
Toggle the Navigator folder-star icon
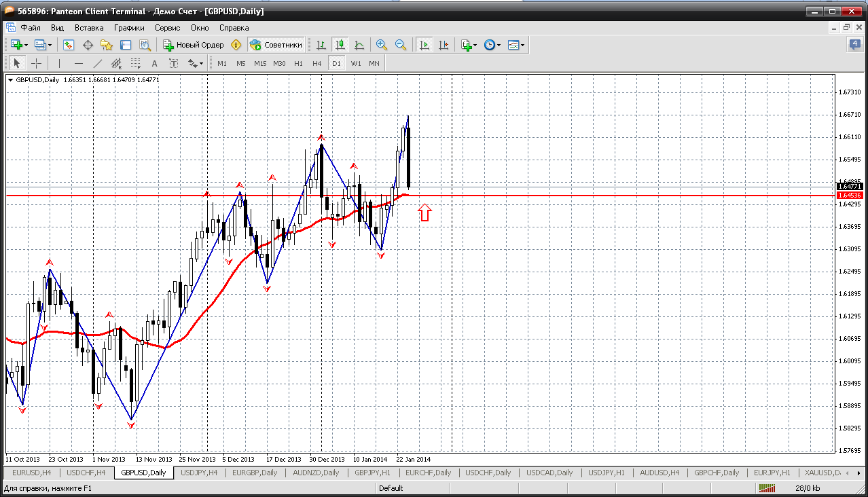[x=107, y=45]
